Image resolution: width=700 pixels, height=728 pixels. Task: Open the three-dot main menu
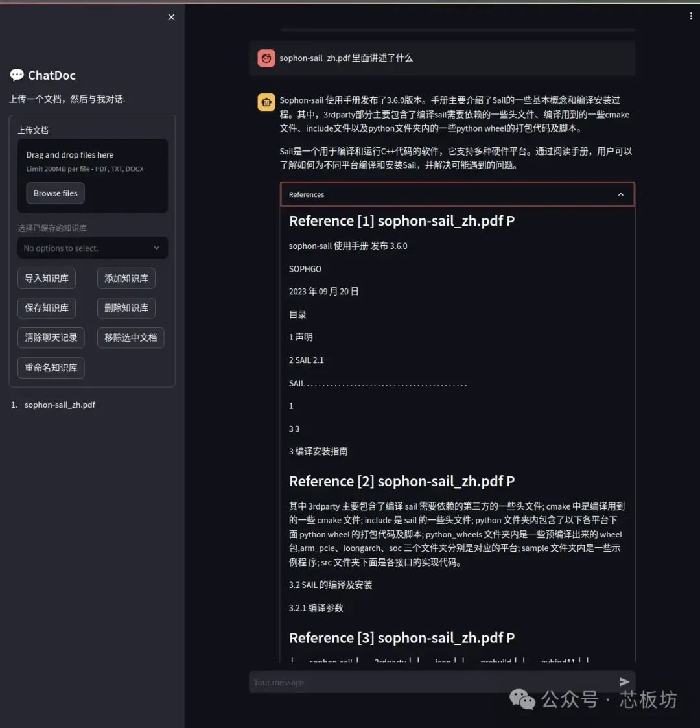[690, 16]
